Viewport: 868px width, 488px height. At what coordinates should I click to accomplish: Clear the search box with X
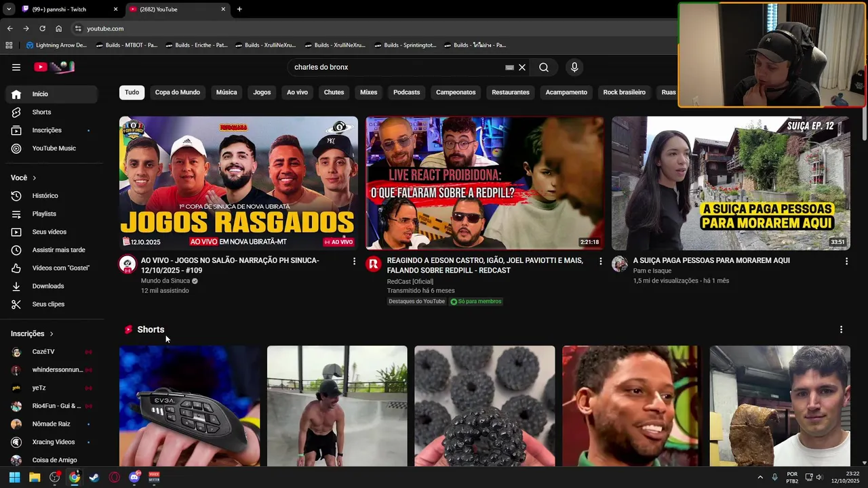coord(522,67)
